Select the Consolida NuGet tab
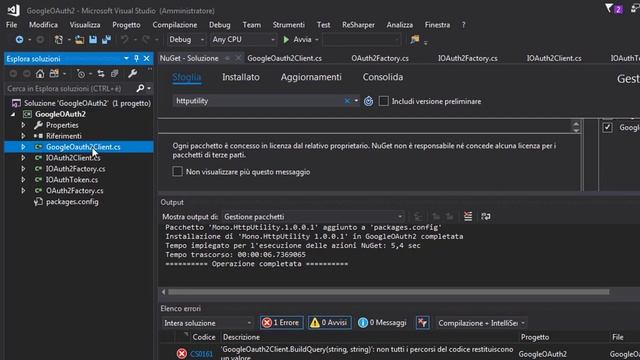This screenshot has height=360, width=640. coord(383,77)
